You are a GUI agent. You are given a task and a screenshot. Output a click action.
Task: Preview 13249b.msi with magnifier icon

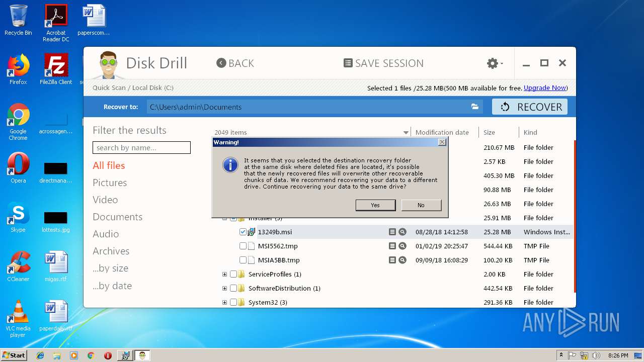[403, 232]
